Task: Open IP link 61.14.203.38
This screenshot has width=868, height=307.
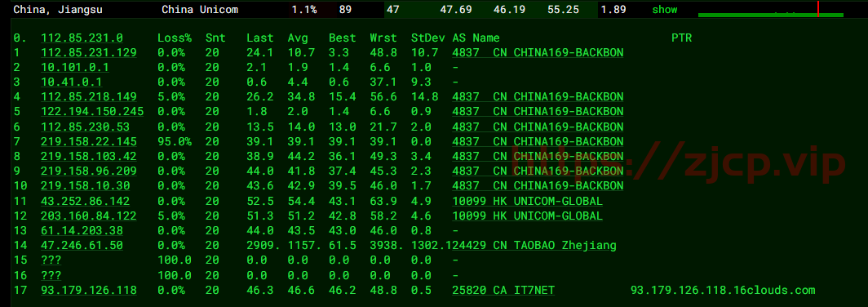Action: click(x=82, y=230)
